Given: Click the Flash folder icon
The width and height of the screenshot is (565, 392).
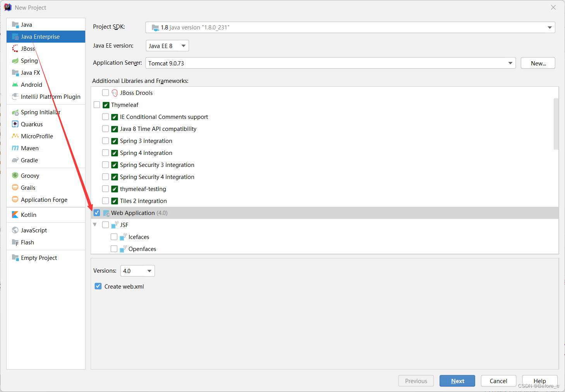Looking at the screenshot, I should (15, 242).
